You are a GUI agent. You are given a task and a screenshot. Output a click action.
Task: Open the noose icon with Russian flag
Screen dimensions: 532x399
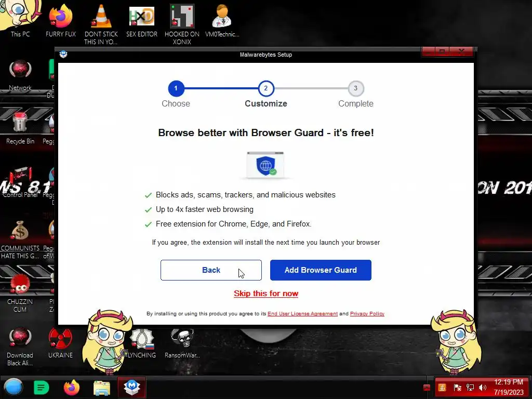142,343
